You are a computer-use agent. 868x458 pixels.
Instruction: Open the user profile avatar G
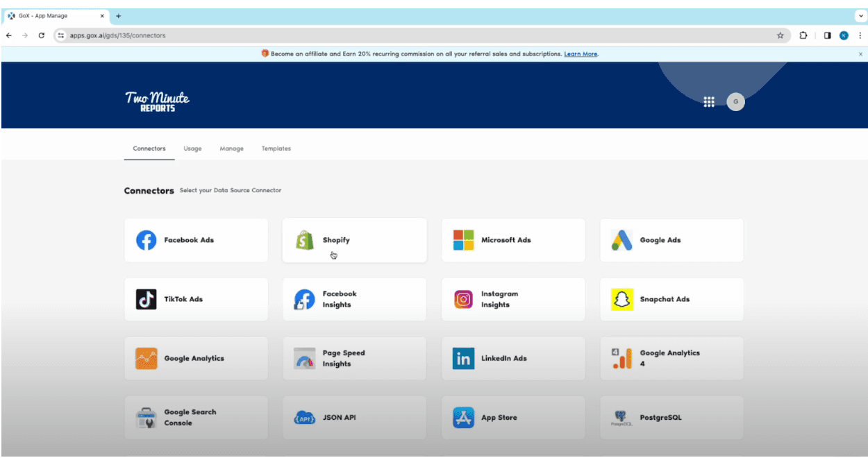click(735, 102)
